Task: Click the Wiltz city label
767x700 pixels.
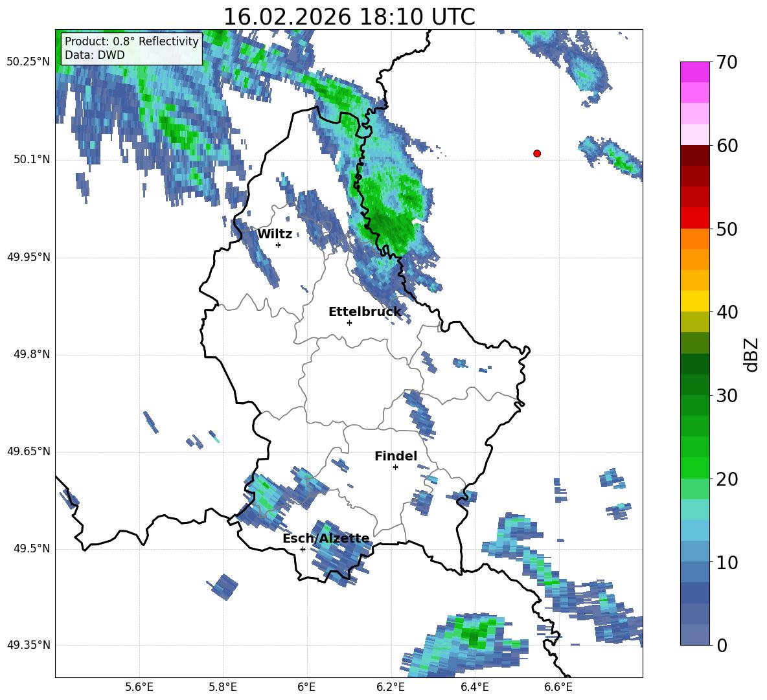Action: point(275,234)
